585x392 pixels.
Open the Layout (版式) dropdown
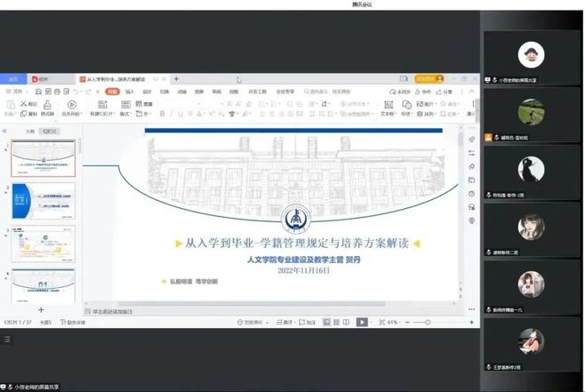(126, 114)
